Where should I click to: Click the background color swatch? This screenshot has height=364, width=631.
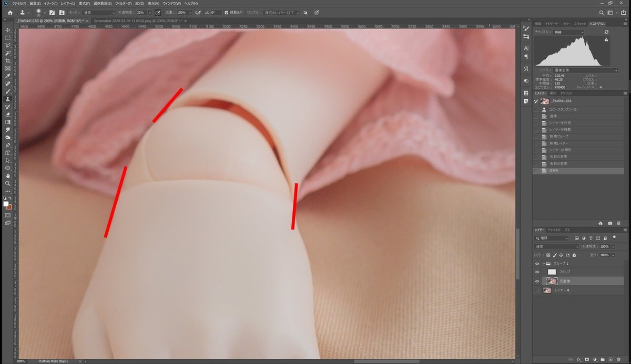[x=9, y=207]
